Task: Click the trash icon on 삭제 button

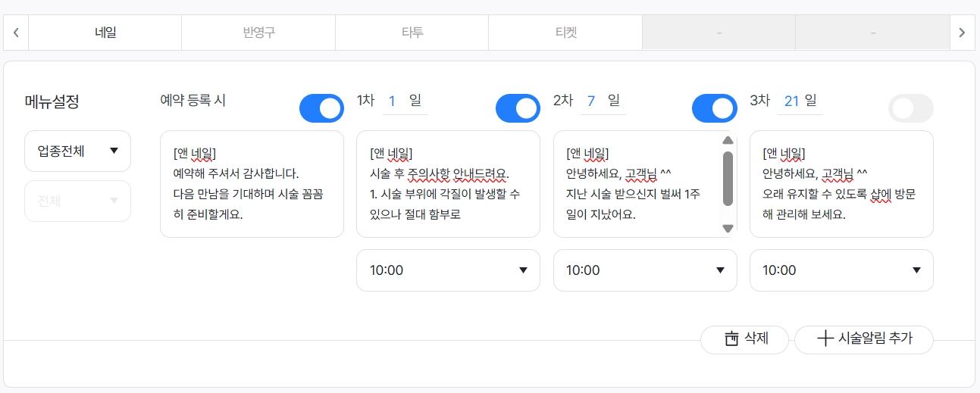Action: click(731, 339)
